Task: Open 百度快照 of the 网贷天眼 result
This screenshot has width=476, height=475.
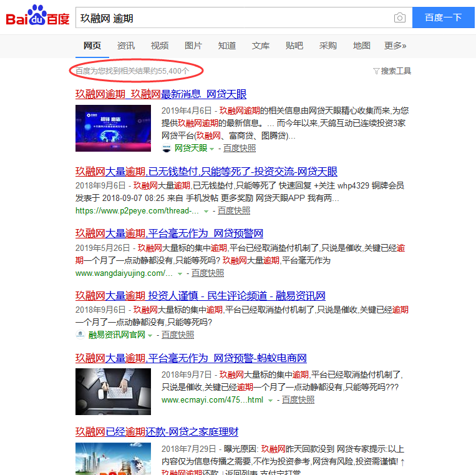Action: pos(240,148)
